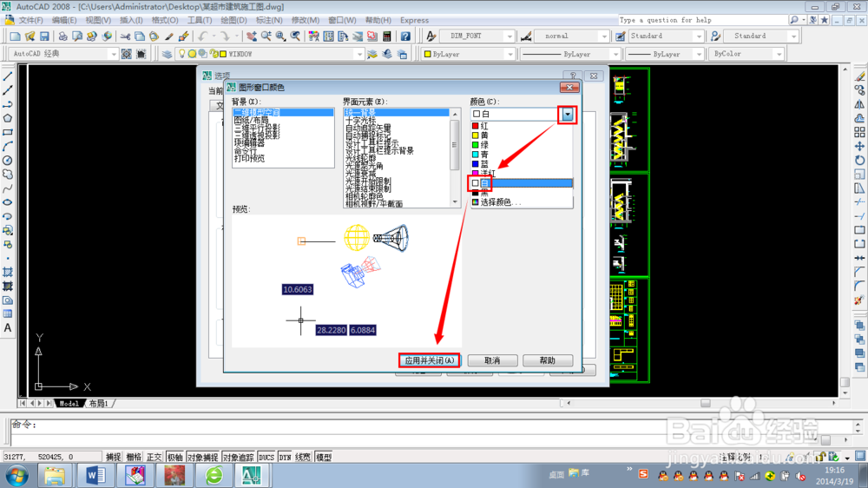Open the ByLayer linetype dropdown
The height and width of the screenshot is (488, 868).
coord(615,54)
